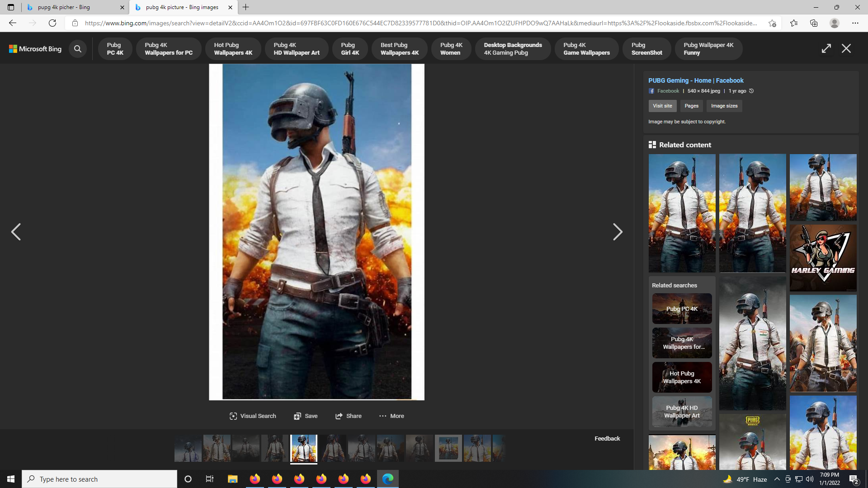Image resolution: width=868 pixels, height=488 pixels.
Task: Open the browser profile avatar
Action: point(835,23)
